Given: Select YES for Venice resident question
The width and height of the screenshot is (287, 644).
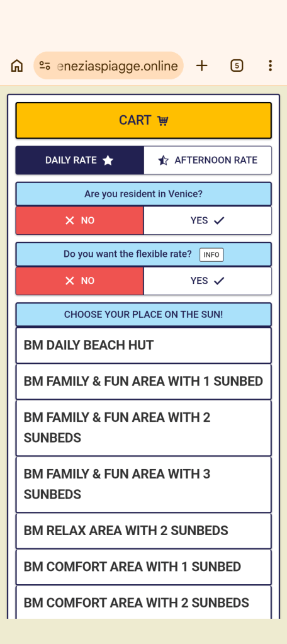Looking at the screenshot, I should [208, 220].
